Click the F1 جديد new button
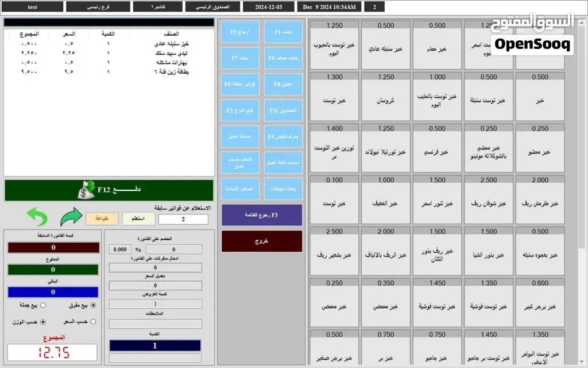 (283, 32)
